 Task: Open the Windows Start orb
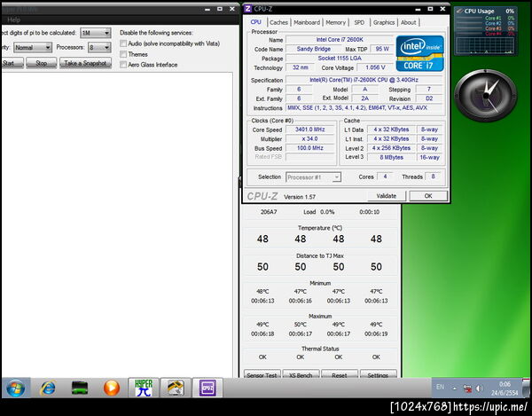point(16,388)
